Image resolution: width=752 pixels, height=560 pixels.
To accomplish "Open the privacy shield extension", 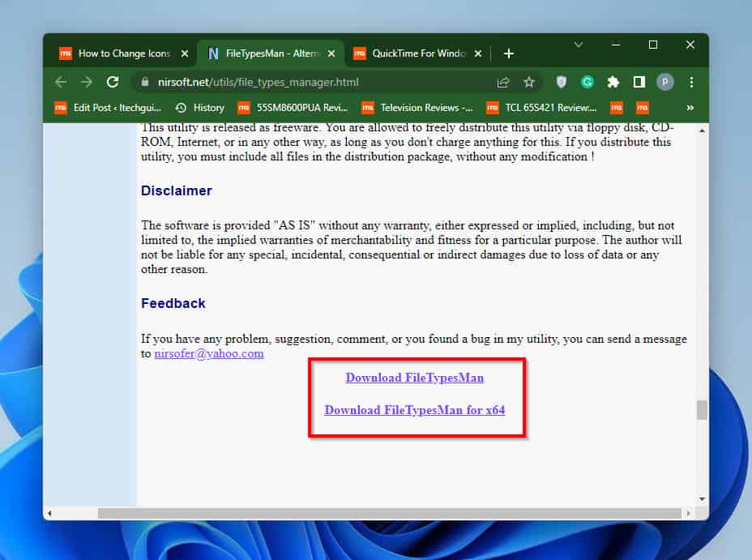I will click(560, 82).
